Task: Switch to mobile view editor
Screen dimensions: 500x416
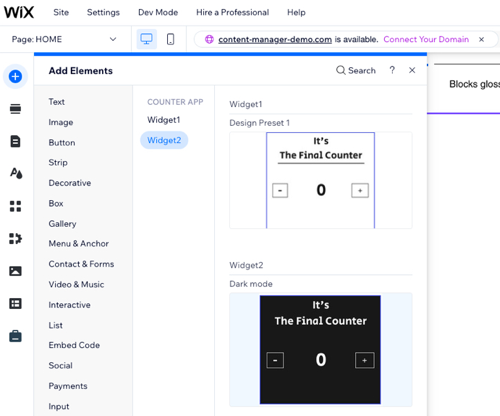Action: tap(170, 39)
